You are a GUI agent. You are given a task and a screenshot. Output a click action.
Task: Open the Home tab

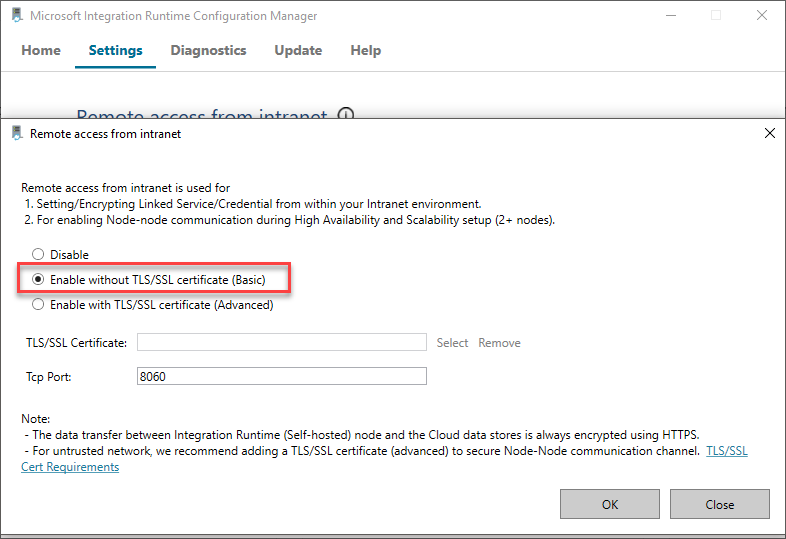pyautogui.click(x=41, y=50)
